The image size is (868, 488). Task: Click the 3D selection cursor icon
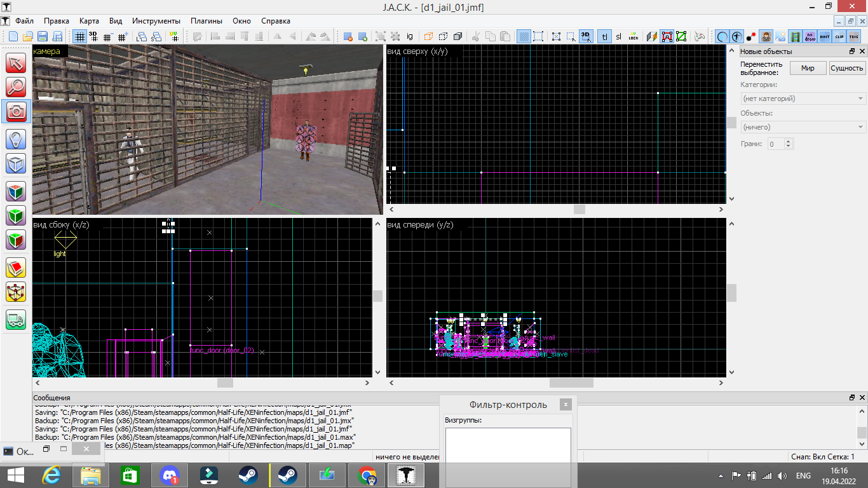[x=586, y=36]
